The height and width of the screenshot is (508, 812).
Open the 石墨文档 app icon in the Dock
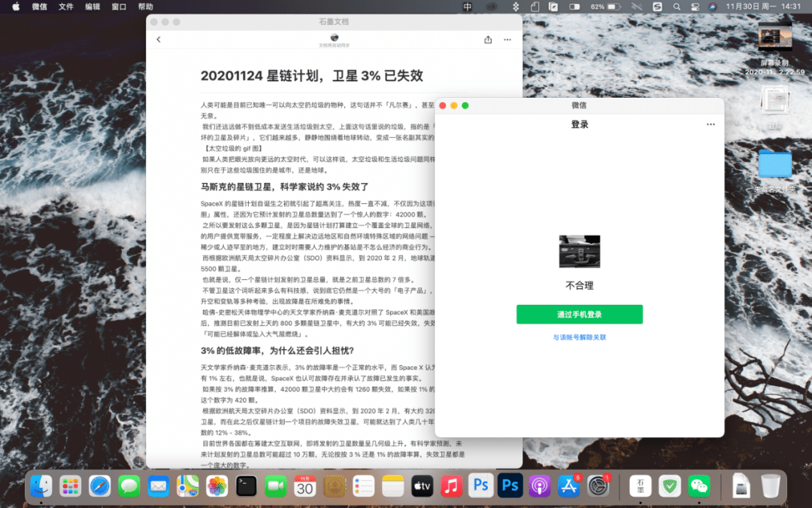(x=640, y=487)
